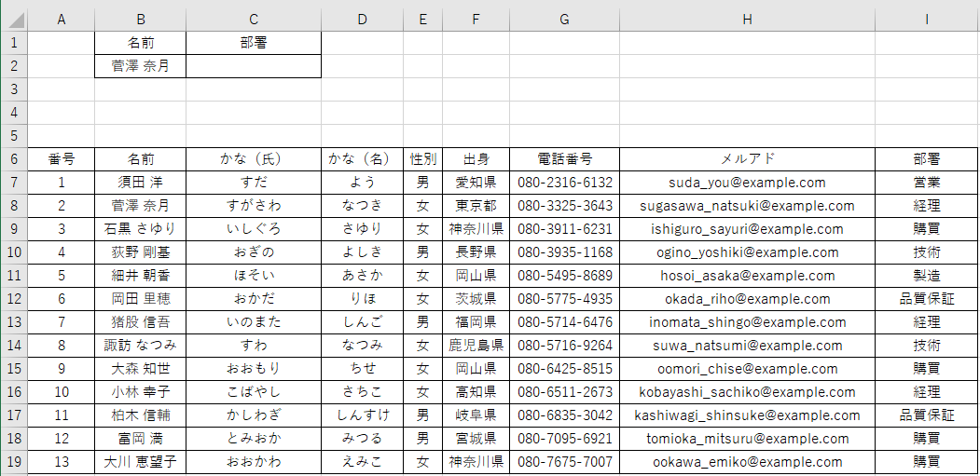Select column C header
The image size is (980, 476).
[254, 20]
